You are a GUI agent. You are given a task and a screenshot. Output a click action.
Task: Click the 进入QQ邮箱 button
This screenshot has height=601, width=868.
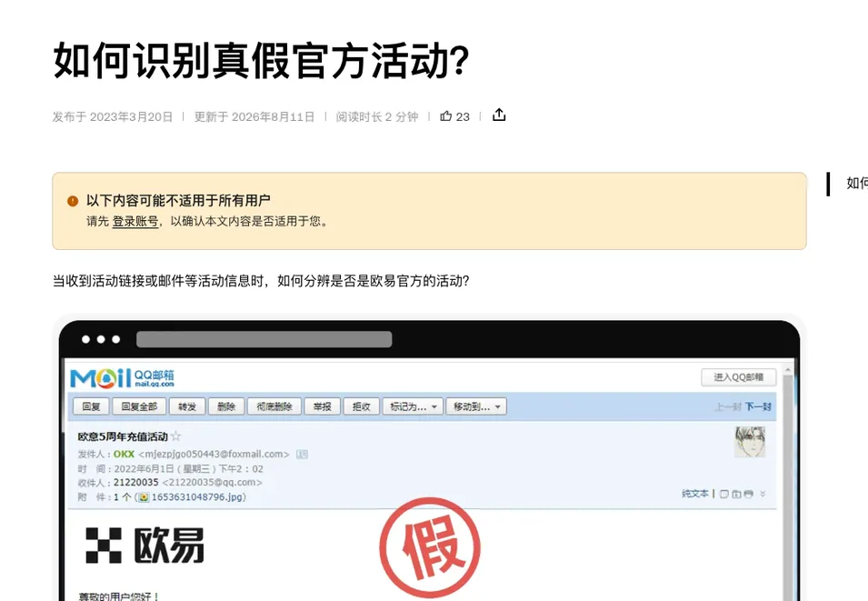[x=738, y=376]
